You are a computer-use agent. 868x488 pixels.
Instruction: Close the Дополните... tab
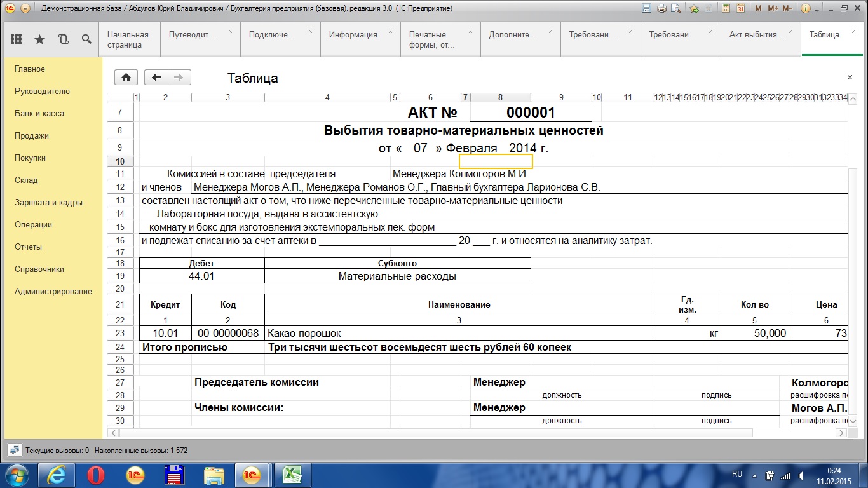(550, 31)
